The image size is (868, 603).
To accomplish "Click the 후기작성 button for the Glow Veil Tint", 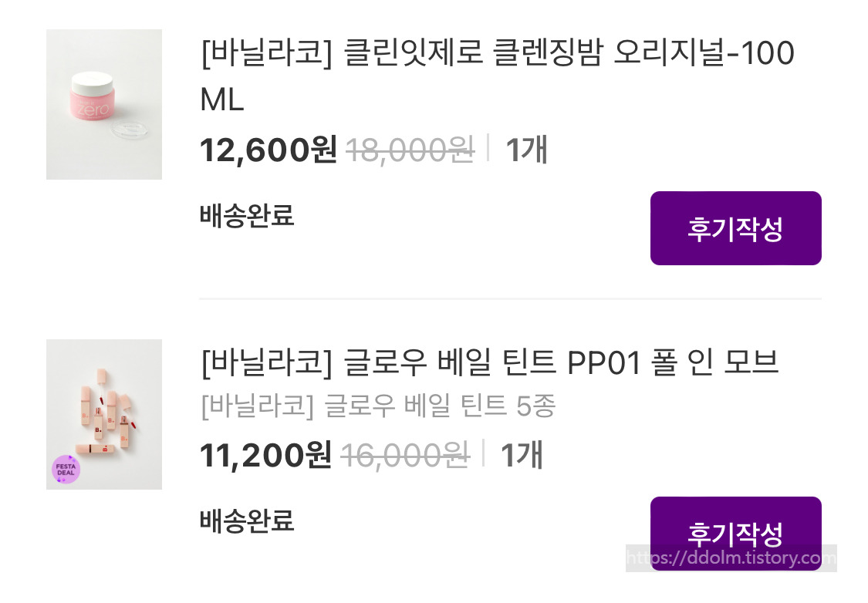I will point(735,533).
